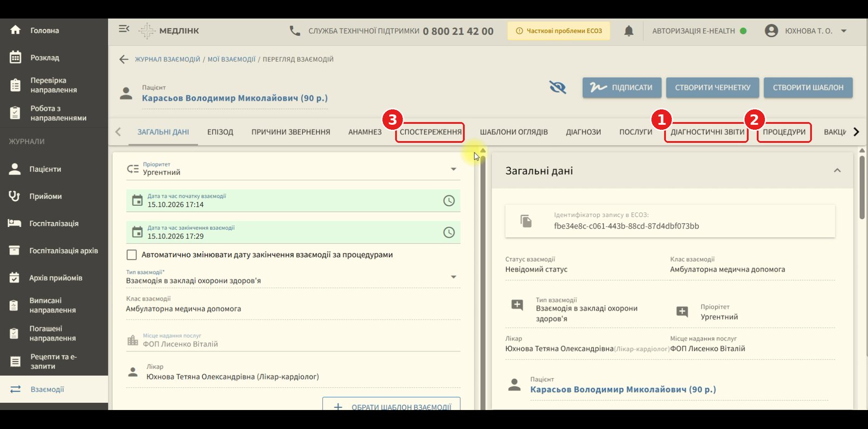This screenshot has height=429, width=868.
Task: Collapse Загальні дані panel
Action: [x=837, y=171]
